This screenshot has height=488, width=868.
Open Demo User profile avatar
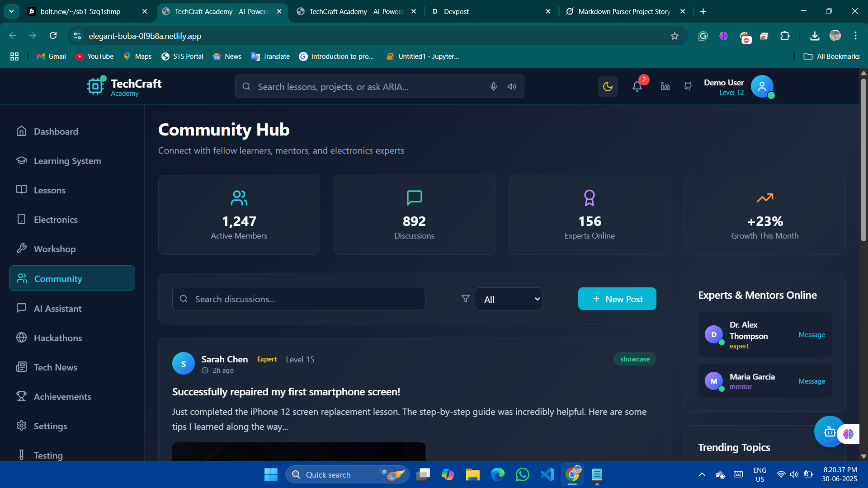pos(762,86)
